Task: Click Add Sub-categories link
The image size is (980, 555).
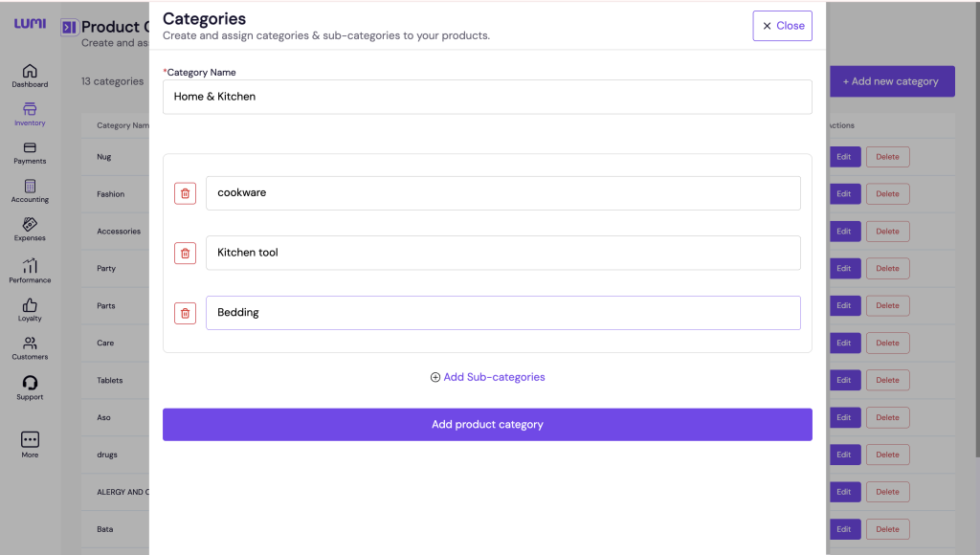Action: (487, 377)
